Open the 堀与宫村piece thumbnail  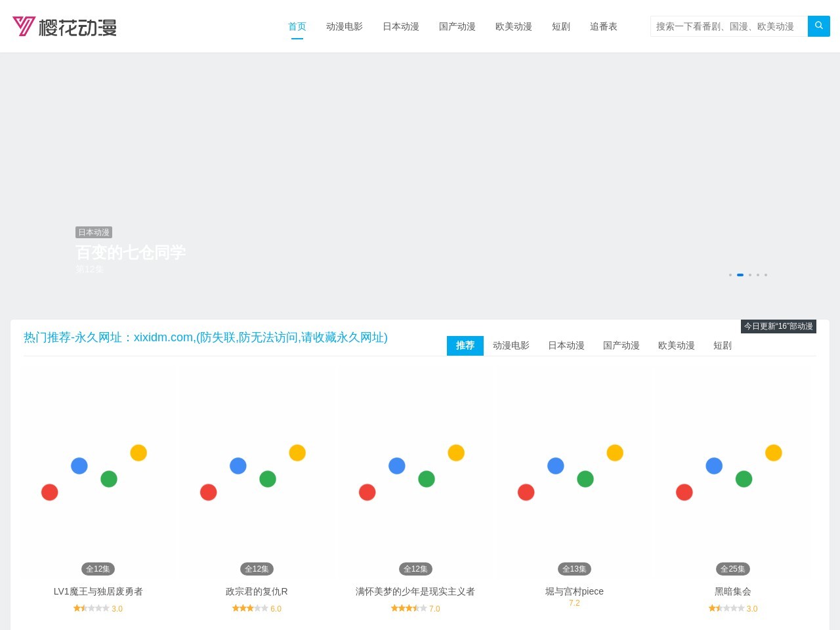click(574, 472)
